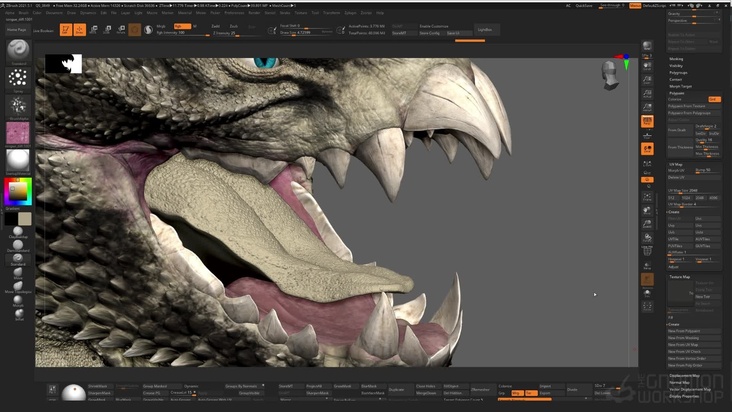The width and height of the screenshot is (732, 412).
Task: Open the Spray stroke selector
Action: 18,77
